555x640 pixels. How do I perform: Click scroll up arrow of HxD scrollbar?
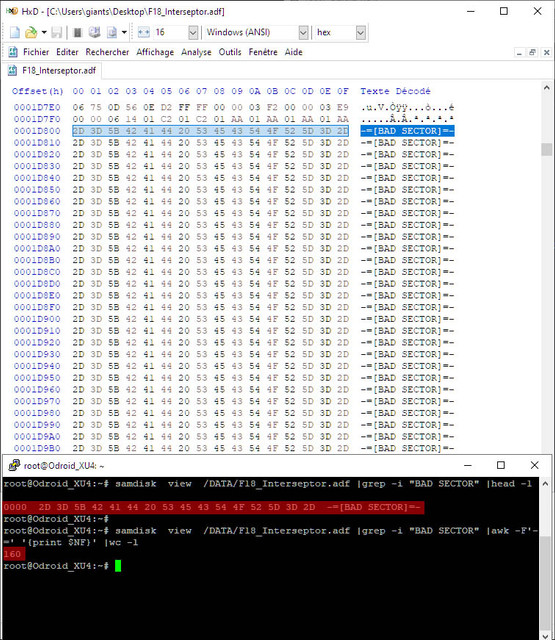(546, 87)
